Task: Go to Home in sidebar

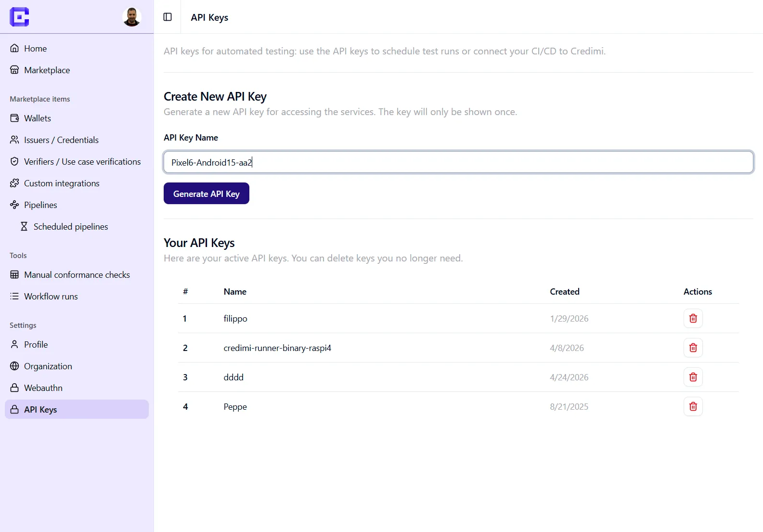Action: point(77,48)
